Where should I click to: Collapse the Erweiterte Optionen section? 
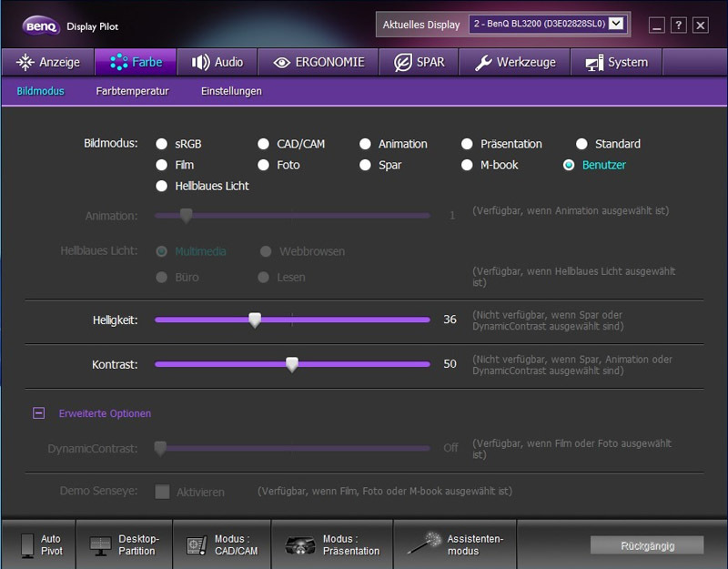pyautogui.click(x=39, y=413)
